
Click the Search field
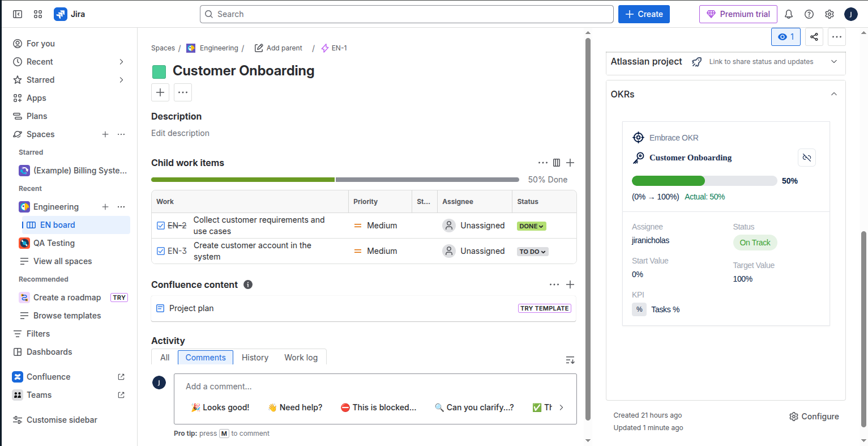tap(407, 14)
